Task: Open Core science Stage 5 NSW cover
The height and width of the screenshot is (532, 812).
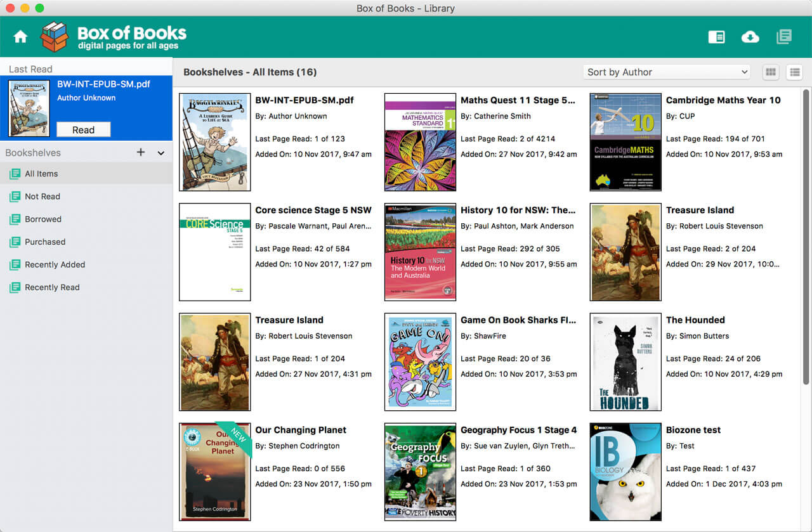Action: click(215, 252)
